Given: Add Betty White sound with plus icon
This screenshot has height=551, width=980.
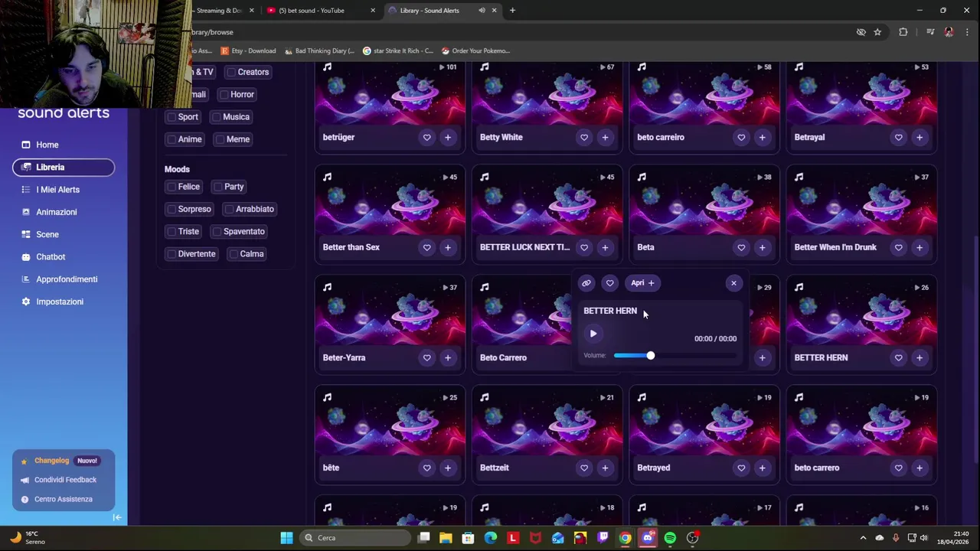Looking at the screenshot, I should pyautogui.click(x=605, y=138).
